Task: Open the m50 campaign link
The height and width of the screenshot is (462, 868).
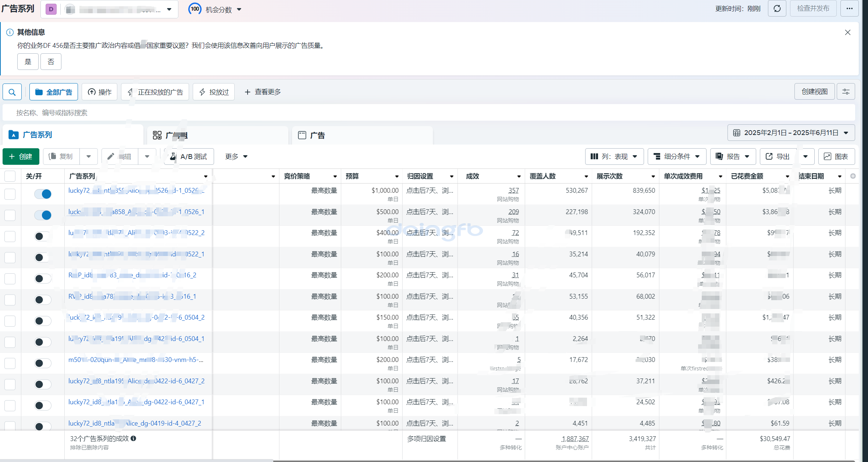Action: pos(136,360)
